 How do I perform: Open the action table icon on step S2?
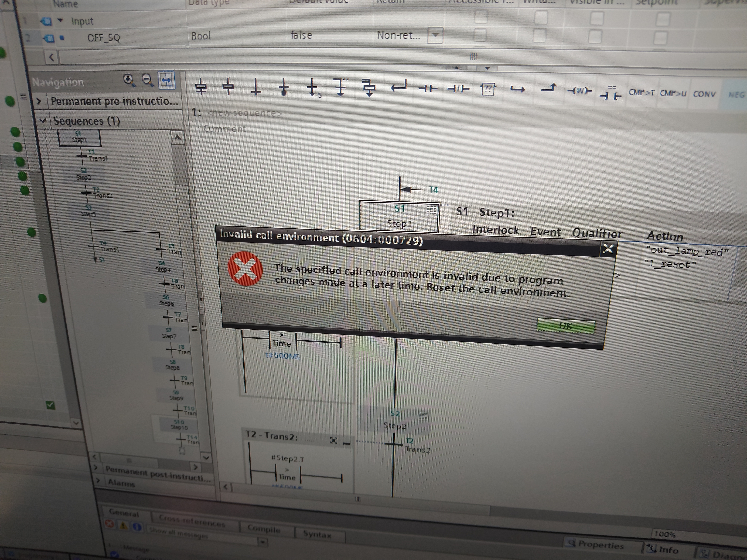pyautogui.click(x=423, y=415)
